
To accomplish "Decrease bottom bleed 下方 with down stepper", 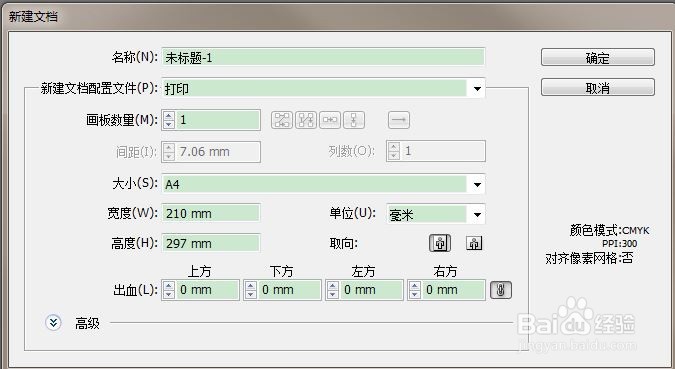I will tap(251, 295).
